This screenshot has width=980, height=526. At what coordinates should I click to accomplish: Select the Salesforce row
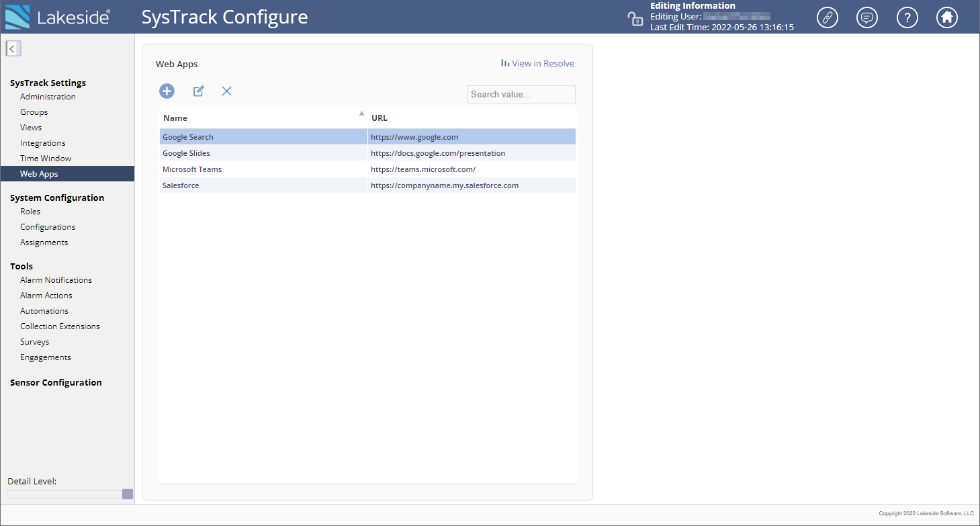click(367, 185)
